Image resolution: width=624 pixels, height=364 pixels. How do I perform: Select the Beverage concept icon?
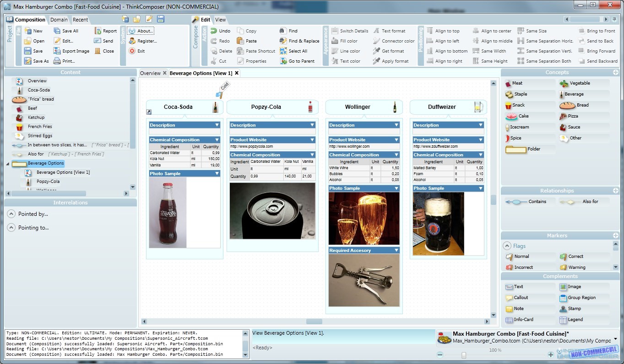[562, 94]
